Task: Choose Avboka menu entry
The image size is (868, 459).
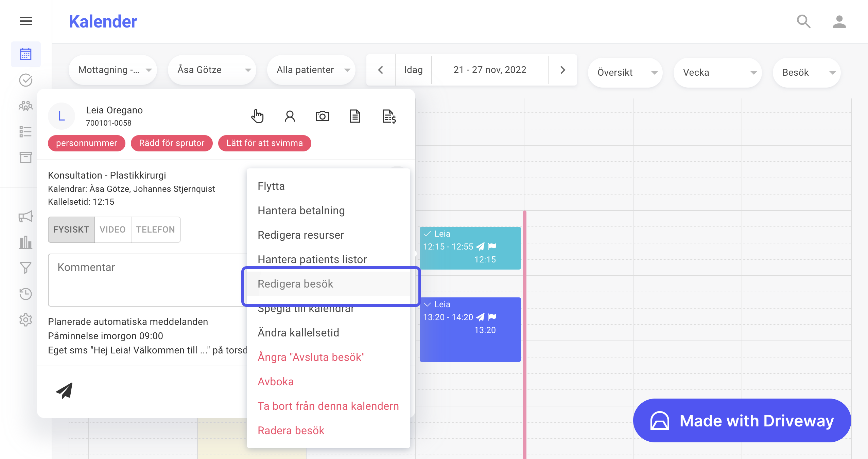Action: (328, 382)
